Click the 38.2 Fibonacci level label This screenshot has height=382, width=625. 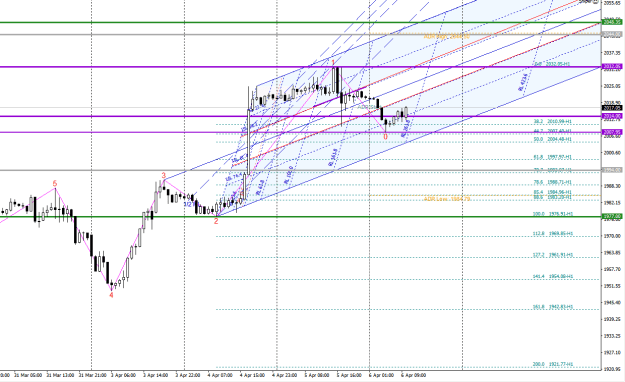[552, 121]
